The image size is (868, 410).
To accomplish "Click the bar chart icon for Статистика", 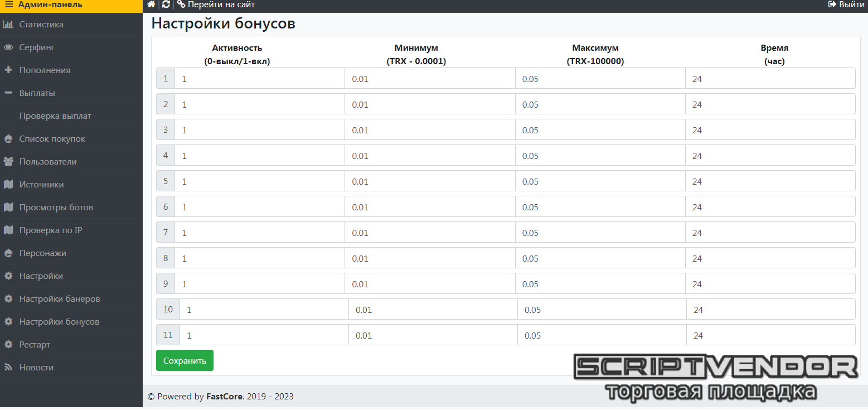I will coord(8,25).
